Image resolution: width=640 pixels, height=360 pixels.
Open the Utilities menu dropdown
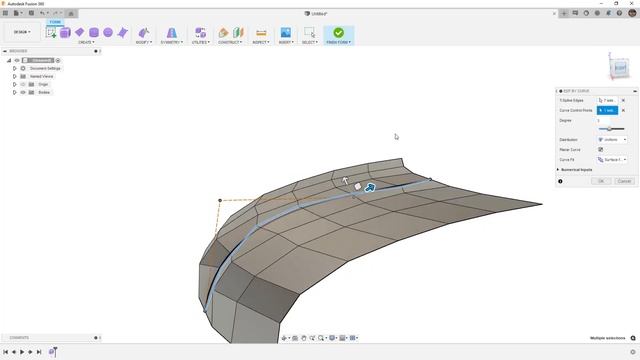[x=200, y=42]
